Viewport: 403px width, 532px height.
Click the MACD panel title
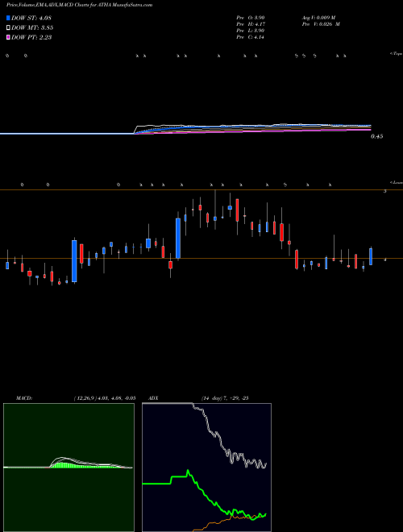[x=24, y=398]
